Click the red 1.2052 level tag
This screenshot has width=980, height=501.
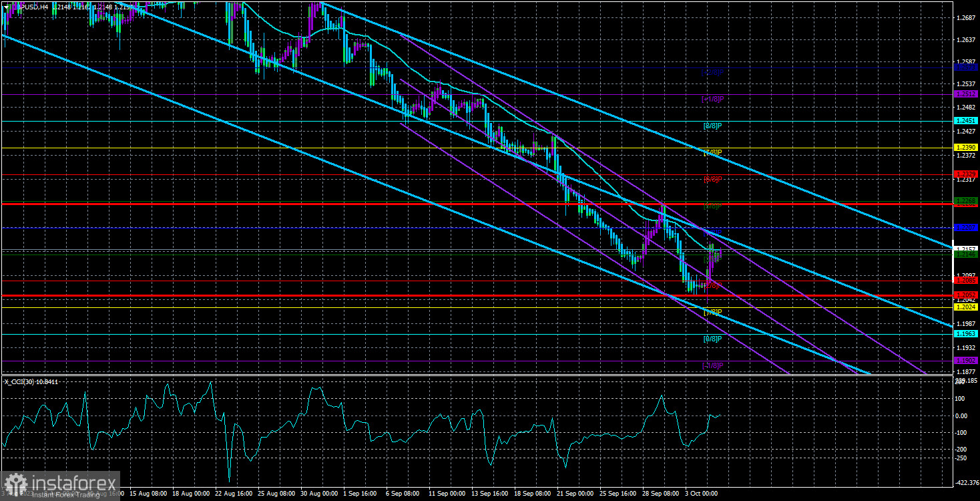point(966,295)
